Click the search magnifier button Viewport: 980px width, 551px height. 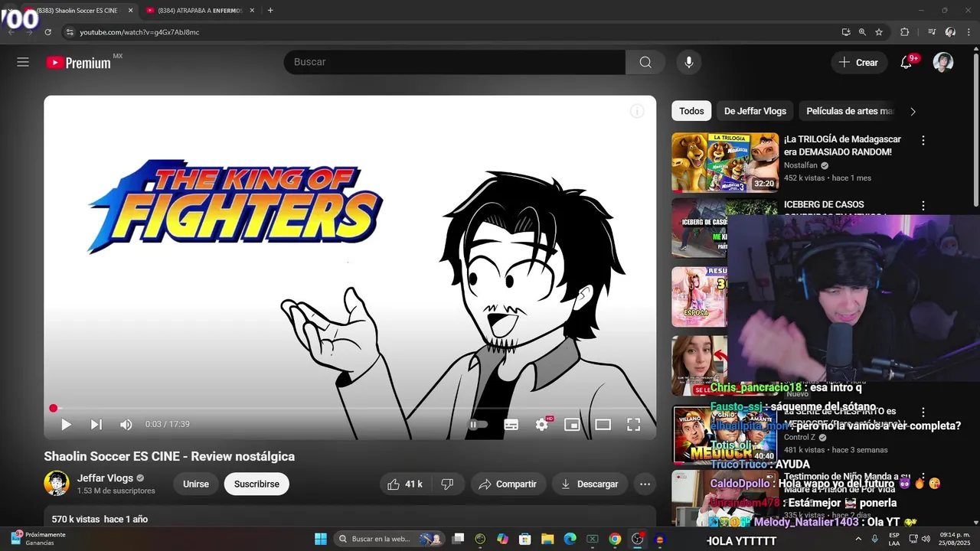645,62
